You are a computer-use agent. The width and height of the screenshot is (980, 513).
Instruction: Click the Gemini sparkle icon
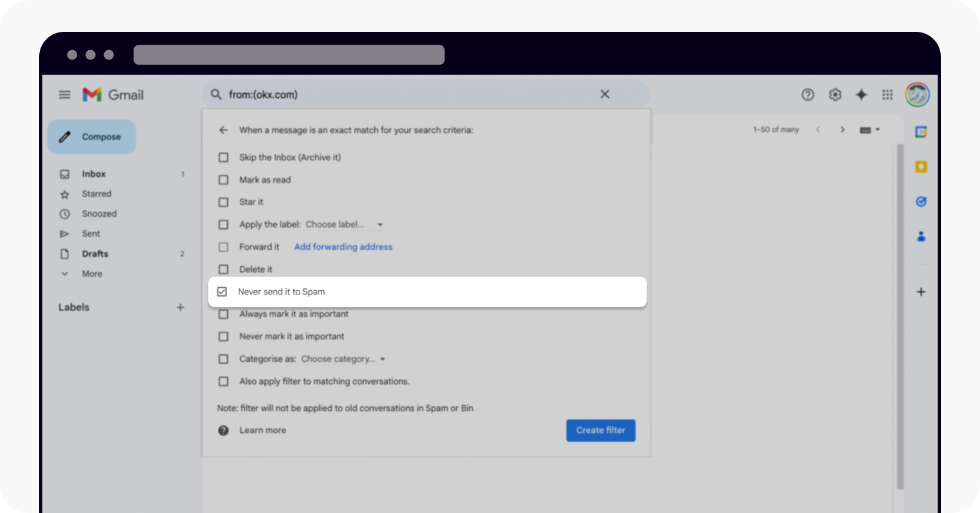(x=861, y=94)
